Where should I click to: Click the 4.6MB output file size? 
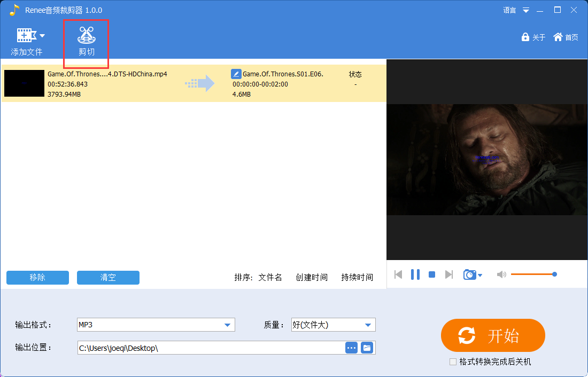(x=242, y=95)
